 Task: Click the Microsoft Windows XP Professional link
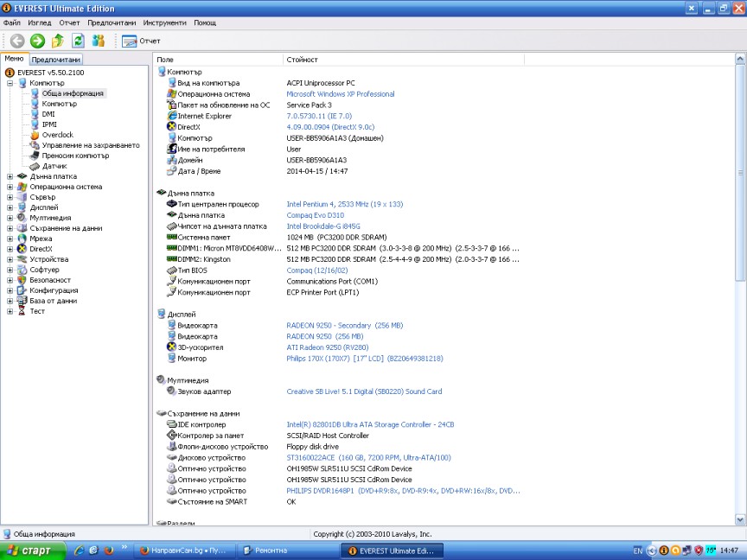tap(340, 94)
